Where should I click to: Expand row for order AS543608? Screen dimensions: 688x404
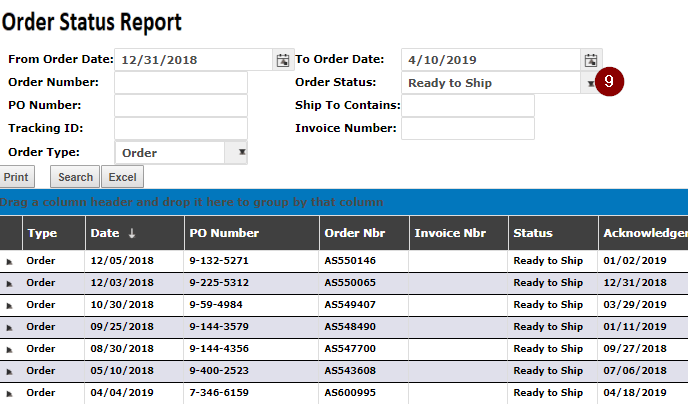(x=9, y=371)
